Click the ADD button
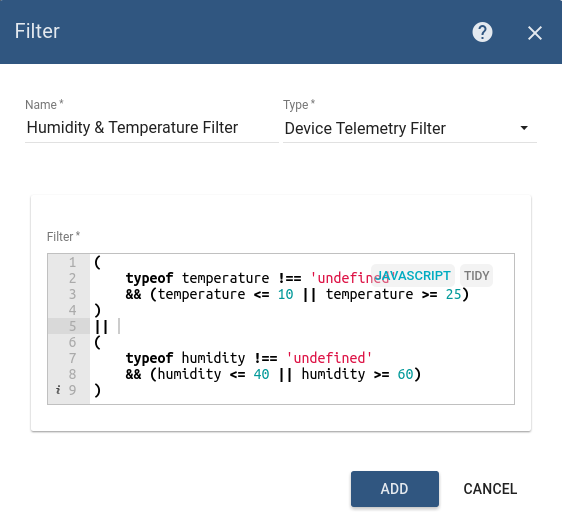562x513 pixels. tap(395, 489)
